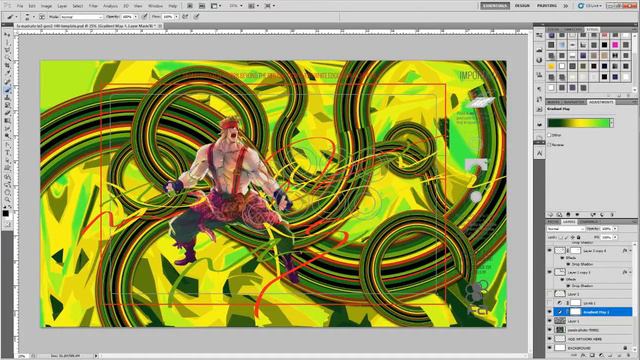The image size is (640, 360).
Task: Toggle Quick Mask mode icon
Action: tap(7, 224)
